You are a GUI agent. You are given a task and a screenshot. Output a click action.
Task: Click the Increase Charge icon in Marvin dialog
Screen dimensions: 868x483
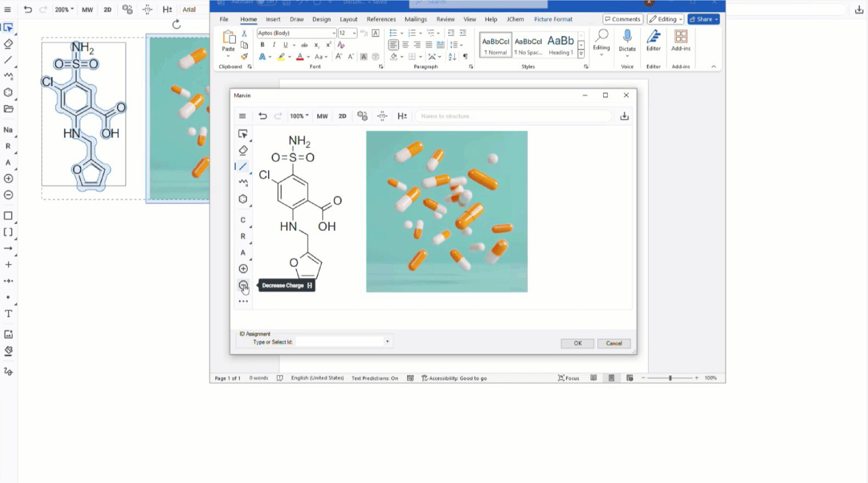243,269
